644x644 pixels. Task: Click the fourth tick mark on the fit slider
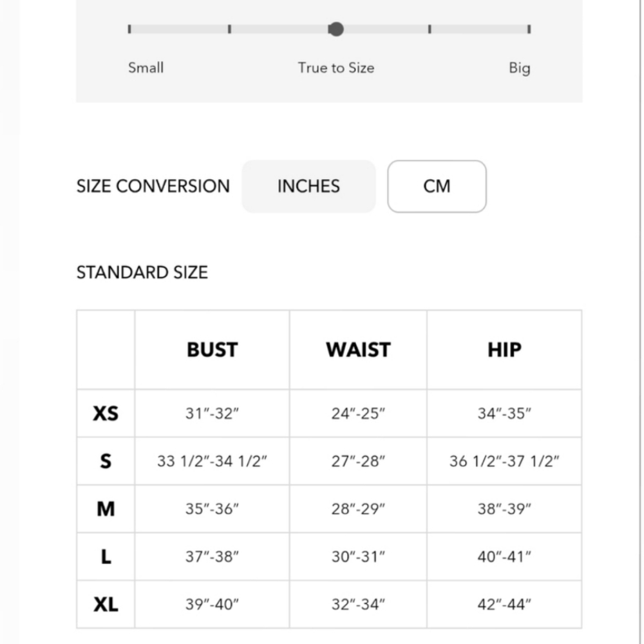430,29
